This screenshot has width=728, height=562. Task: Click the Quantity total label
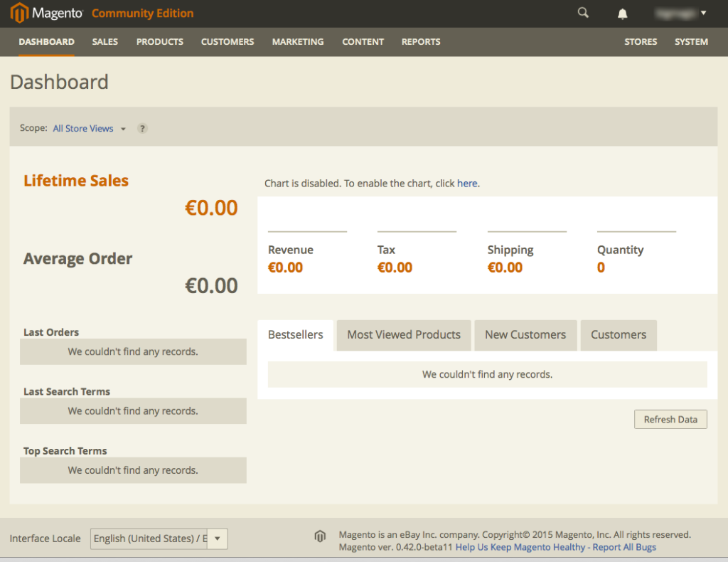(620, 250)
